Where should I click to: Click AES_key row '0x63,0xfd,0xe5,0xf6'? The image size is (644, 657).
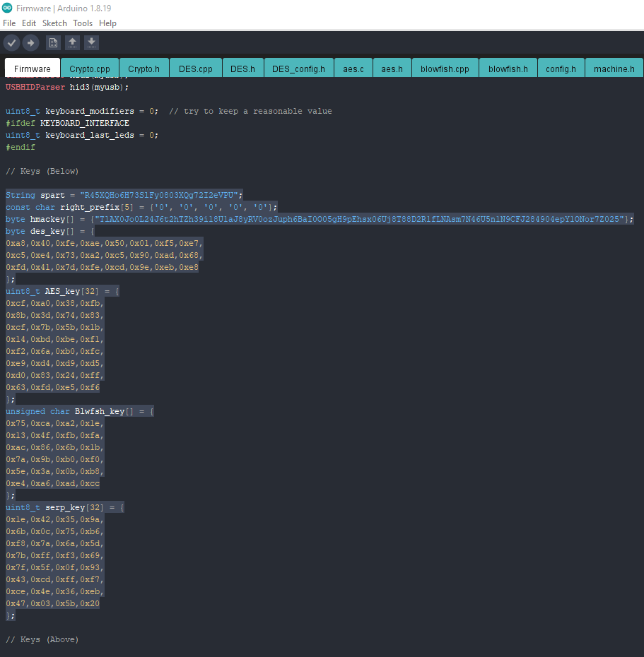(x=53, y=388)
